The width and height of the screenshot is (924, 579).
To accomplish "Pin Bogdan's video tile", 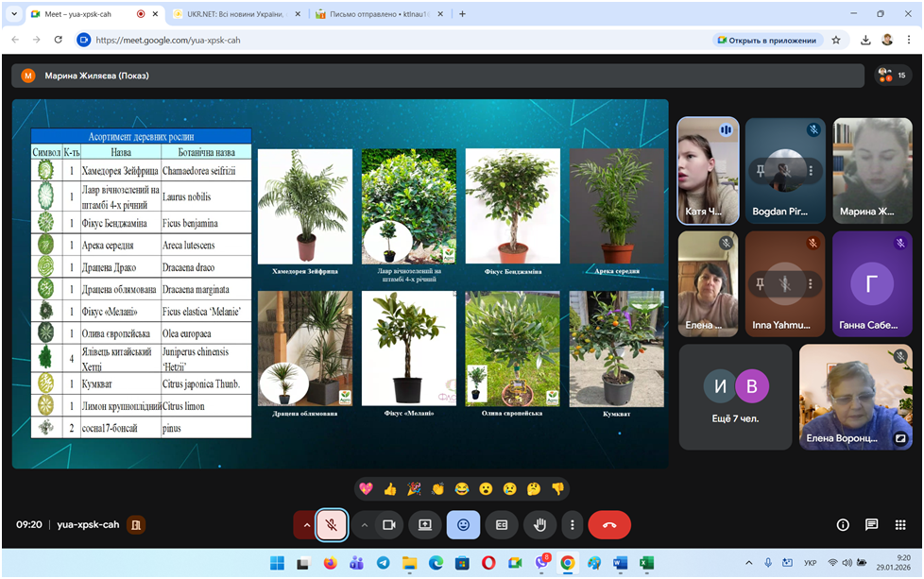I will (x=760, y=171).
